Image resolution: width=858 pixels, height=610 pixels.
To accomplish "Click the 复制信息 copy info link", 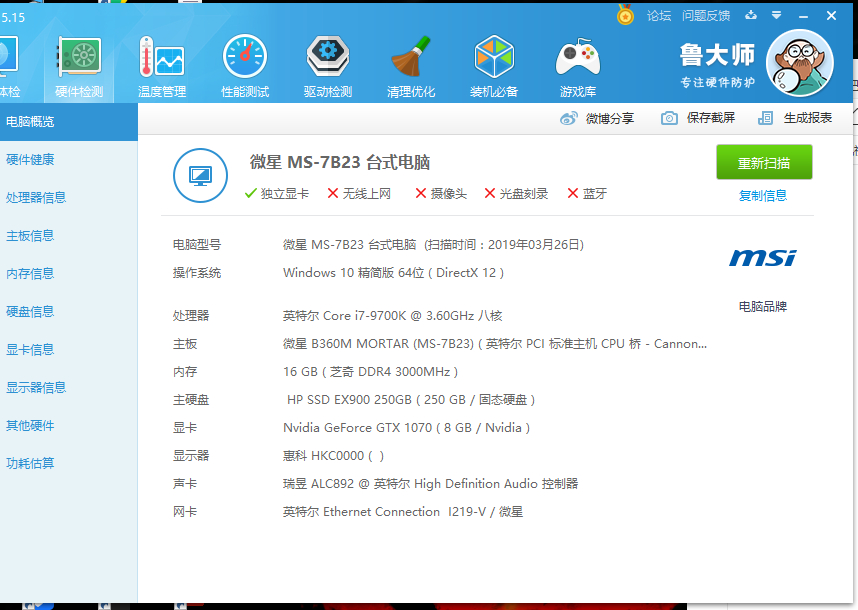I will coord(763,195).
